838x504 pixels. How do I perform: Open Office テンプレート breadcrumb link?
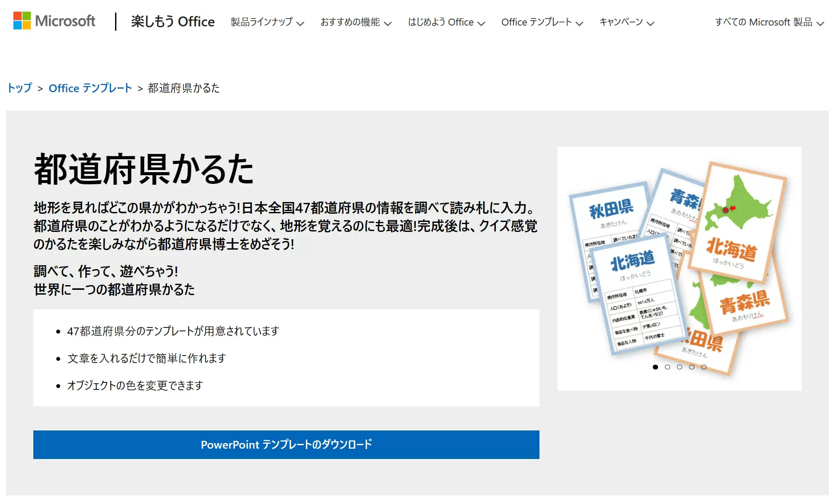90,88
